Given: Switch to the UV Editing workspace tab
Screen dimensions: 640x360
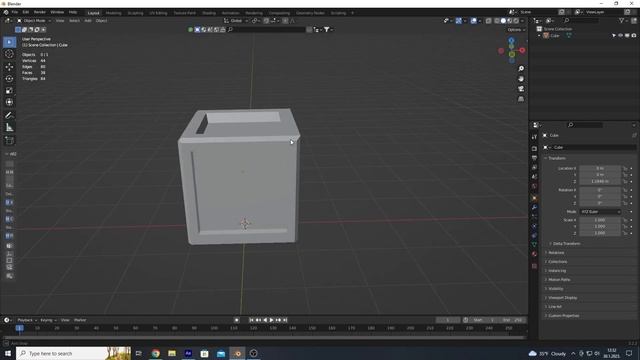Looking at the screenshot, I should point(158,13).
